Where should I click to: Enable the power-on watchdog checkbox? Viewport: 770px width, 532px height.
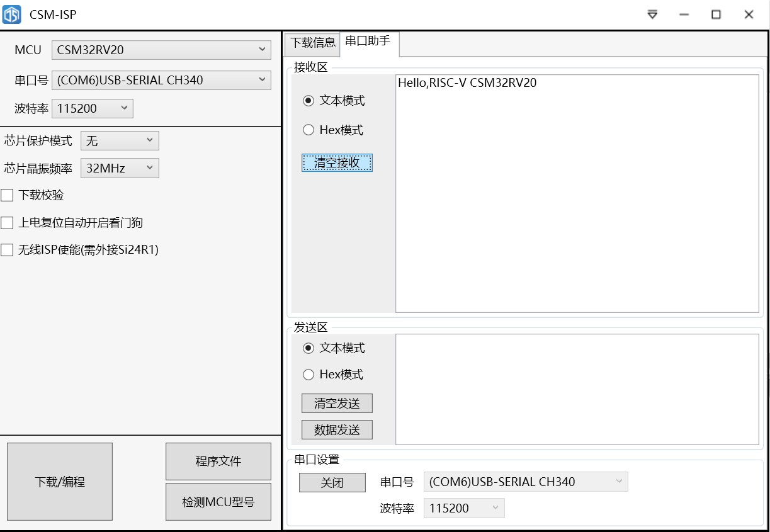click(x=7, y=222)
